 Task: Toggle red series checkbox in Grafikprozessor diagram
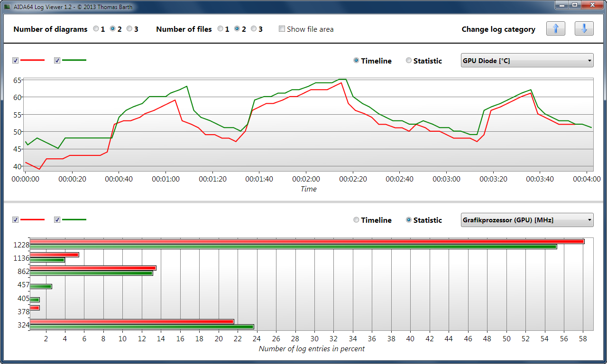pos(16,219)
